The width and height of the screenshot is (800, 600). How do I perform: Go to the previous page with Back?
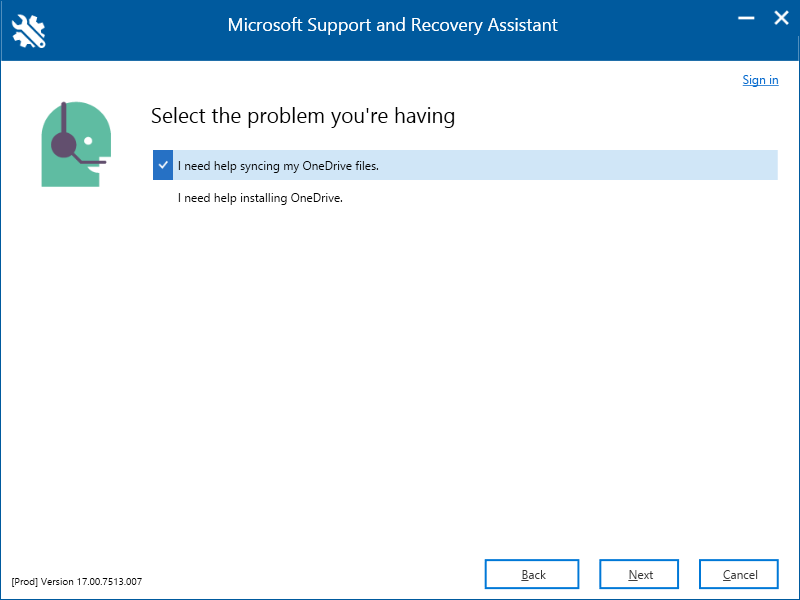(532, 574)
